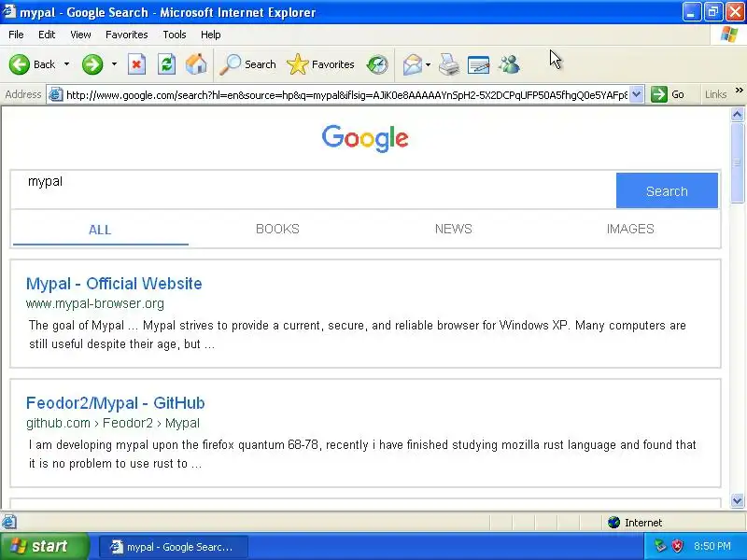747x560 pixels.
Task: Click the red security shield tray icon
Action: 677,546
